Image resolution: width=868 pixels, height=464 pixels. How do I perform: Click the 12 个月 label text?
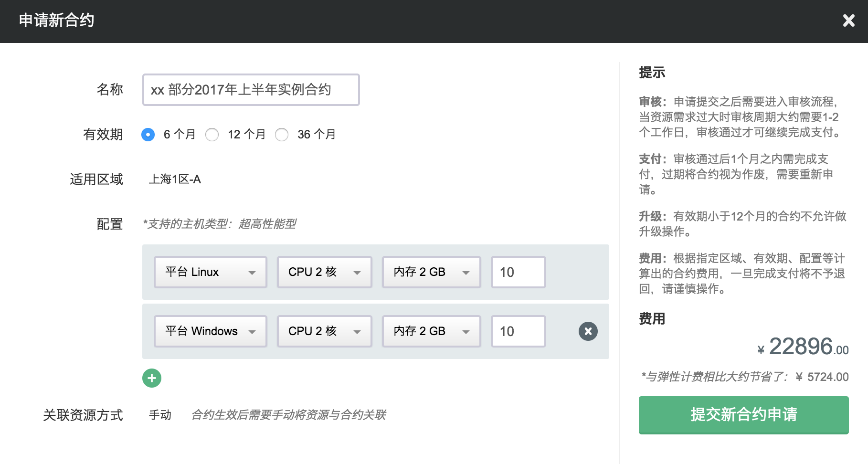pyautogui.click(x=246, y=135)
